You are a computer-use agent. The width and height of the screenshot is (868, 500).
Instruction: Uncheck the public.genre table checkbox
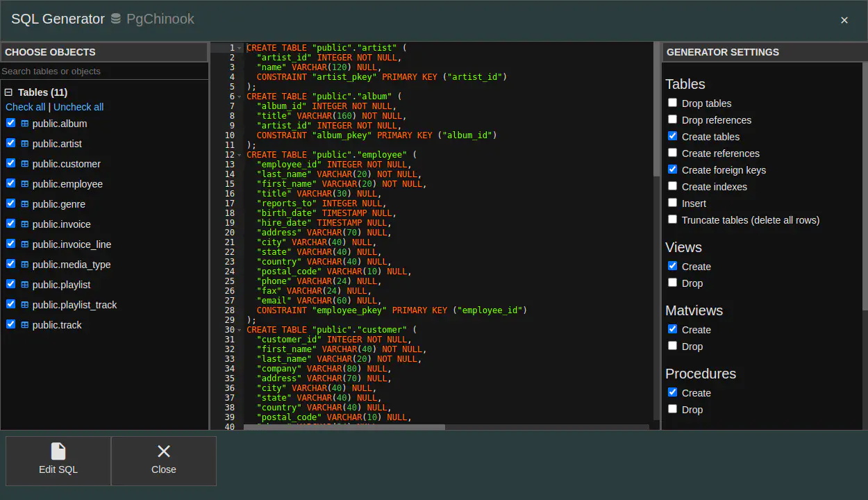click(x=10, y=203)
